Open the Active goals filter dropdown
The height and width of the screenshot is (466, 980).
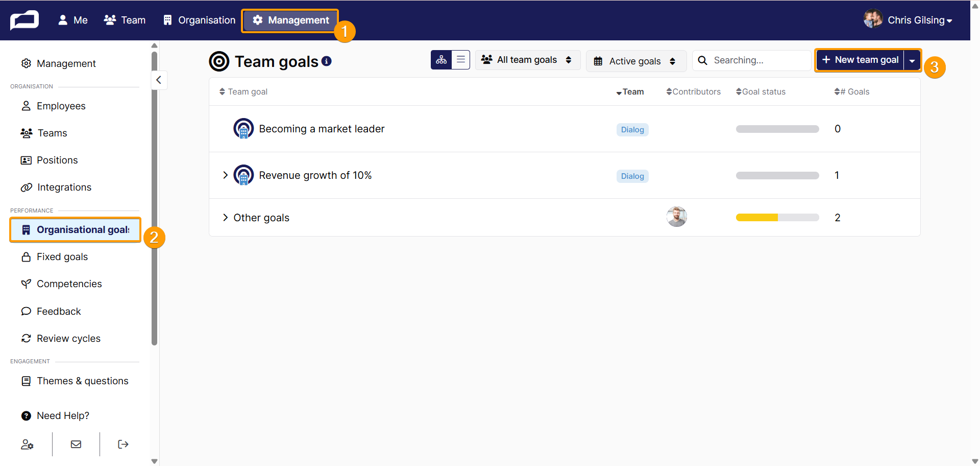point(636,61)
